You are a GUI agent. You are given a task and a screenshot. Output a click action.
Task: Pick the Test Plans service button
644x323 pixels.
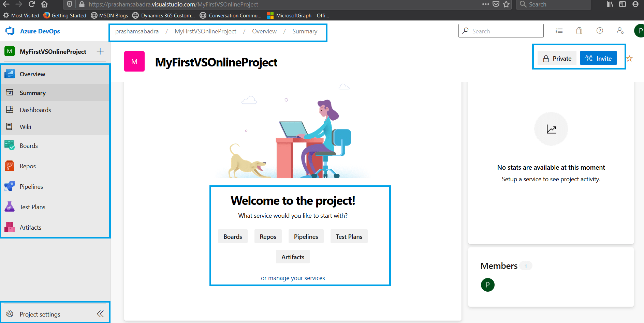coord(349,236)
